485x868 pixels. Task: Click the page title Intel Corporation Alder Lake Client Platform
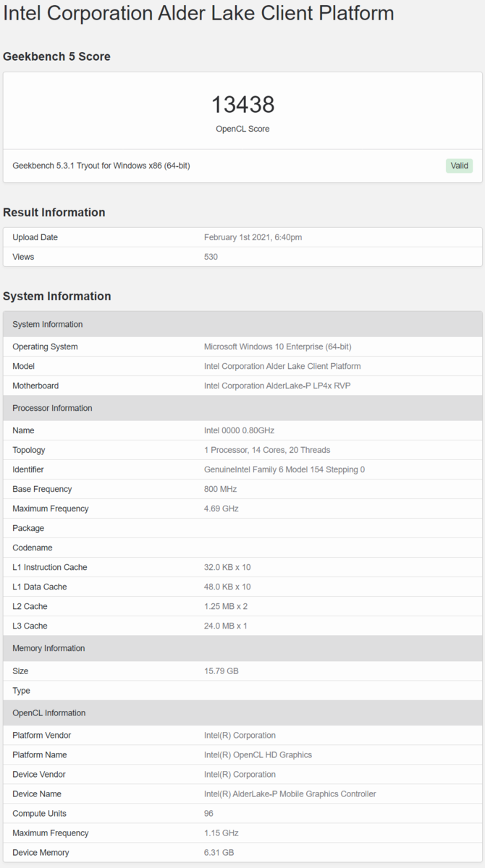click(x=199, y=13)
